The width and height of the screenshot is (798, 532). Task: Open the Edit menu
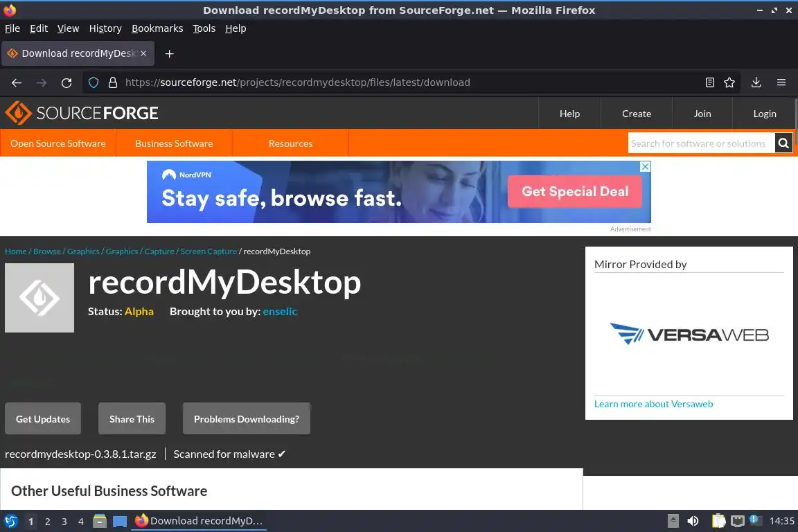[39, 28]
